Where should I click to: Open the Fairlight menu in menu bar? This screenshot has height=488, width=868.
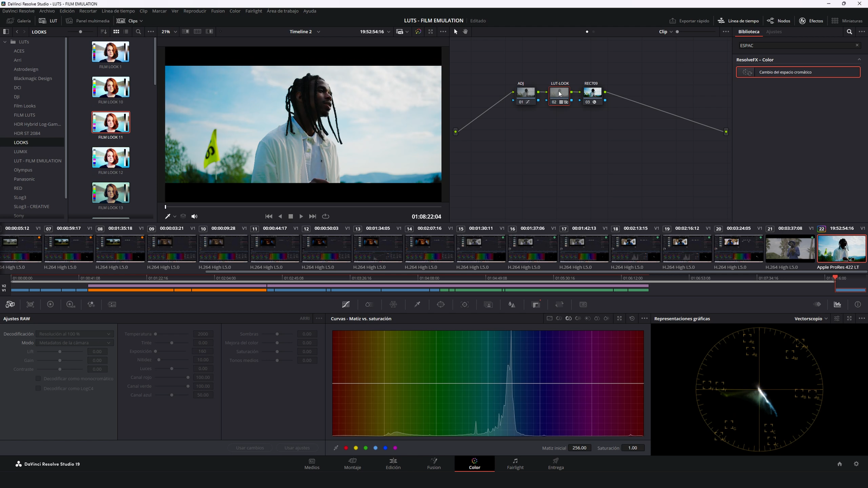pyautogui.click(x=253, y=11)
